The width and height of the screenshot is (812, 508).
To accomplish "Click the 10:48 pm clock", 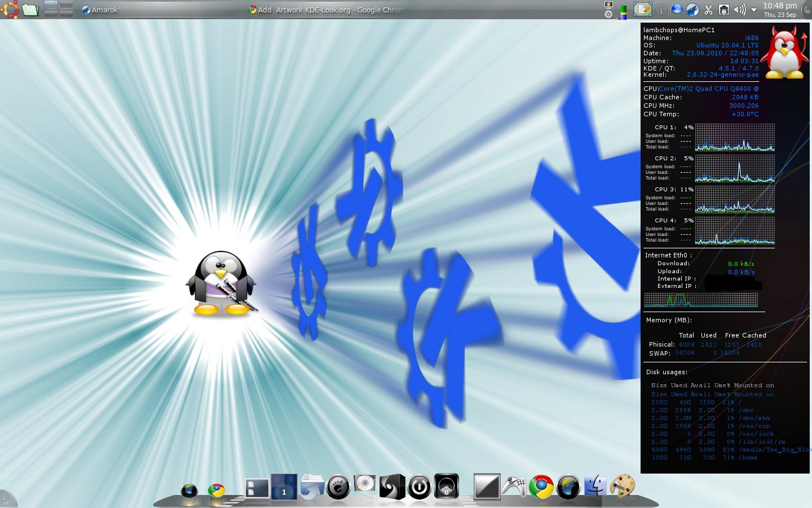I will click(780, 10).
